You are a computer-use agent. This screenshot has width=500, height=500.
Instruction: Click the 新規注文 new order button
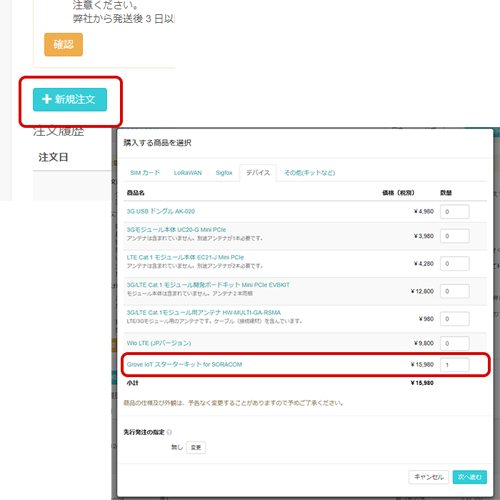point(70,99)
